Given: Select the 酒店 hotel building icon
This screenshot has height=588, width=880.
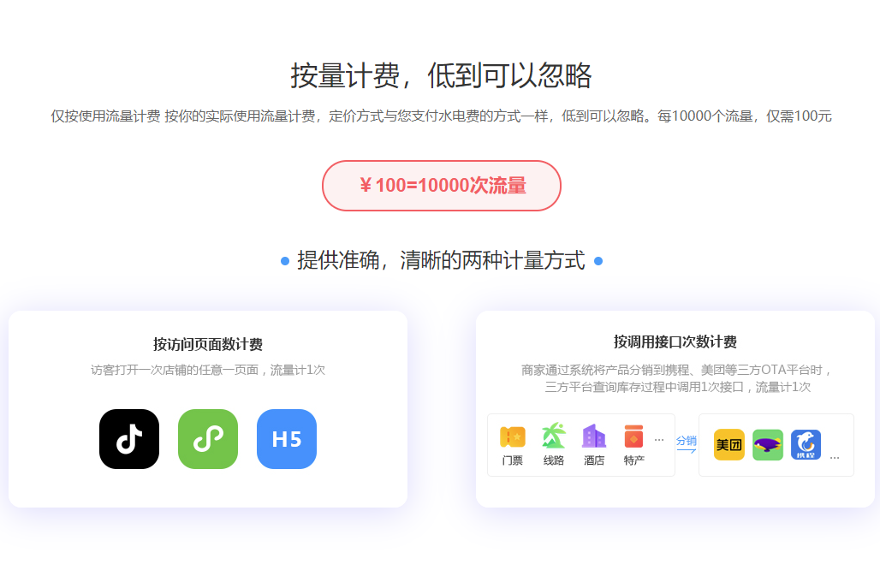Looking at the screenshot, I should 594,436.
